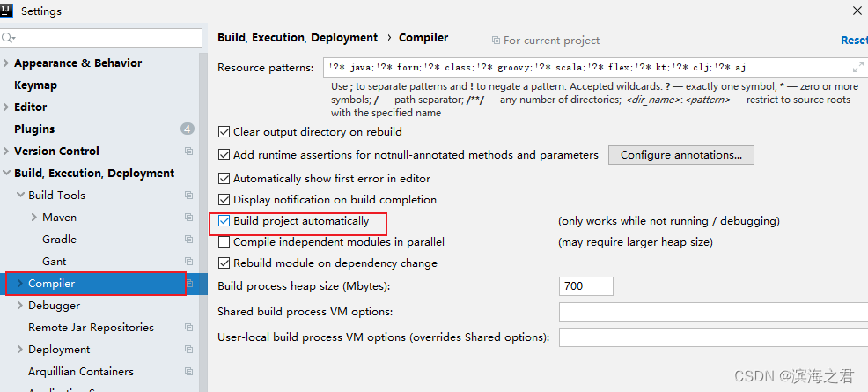Uncheck Clear output directory on rebuild
This screenshot has height=392, width=868.
coord(224,132)
